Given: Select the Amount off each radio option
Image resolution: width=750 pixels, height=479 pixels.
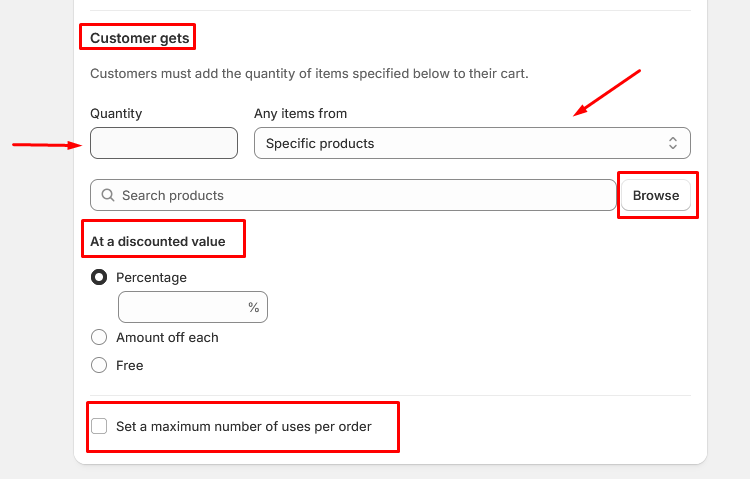Looking at the screenshot, I should click(99, 337).
